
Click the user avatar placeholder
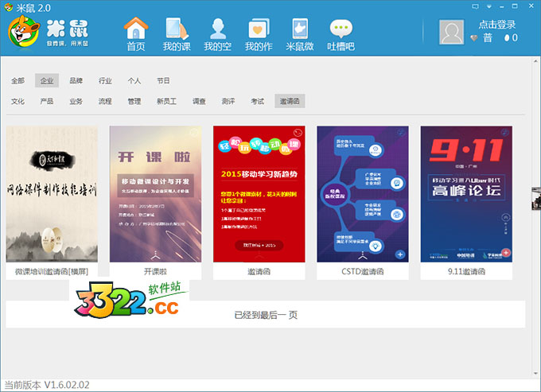tap(452, 32)
